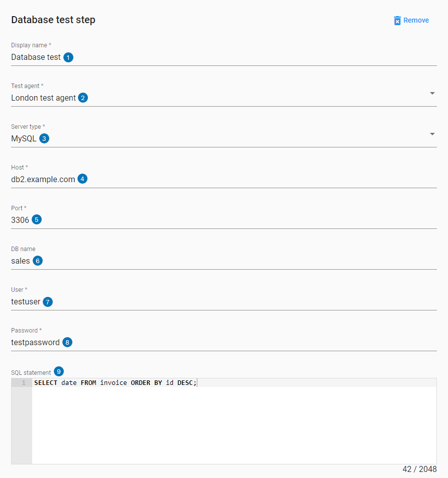Click numbered badge 4 beside db2.example.com
Viewport: 448px width, 478px height.
click(82, 179)
